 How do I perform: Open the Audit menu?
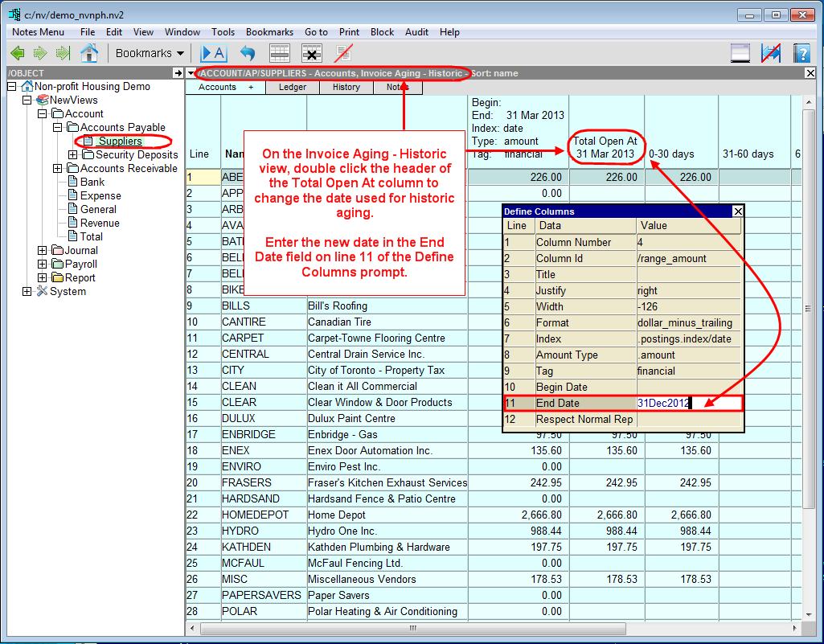pos(416,32)
